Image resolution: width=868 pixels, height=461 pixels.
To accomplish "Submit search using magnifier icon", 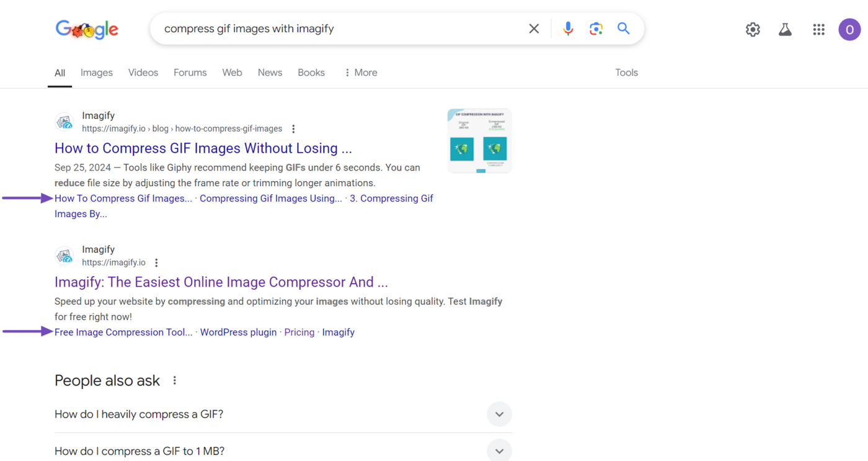I will pyautogui.click(x=624, y=29).
